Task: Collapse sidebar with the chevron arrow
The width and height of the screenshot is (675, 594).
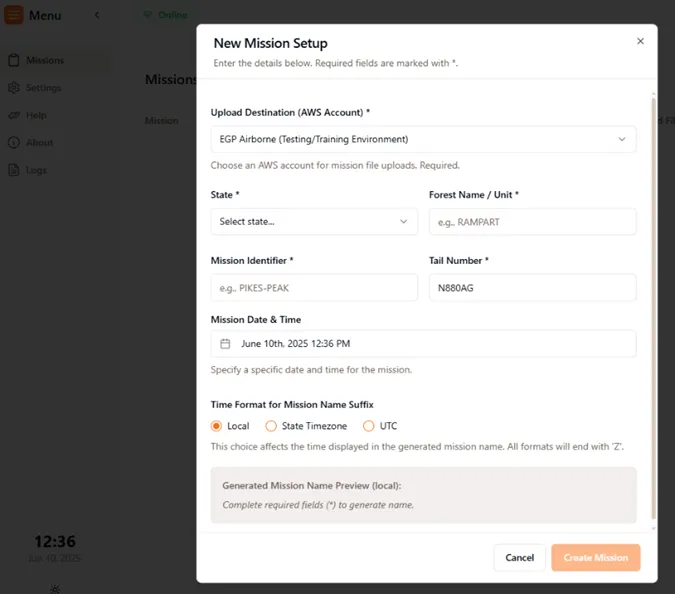Action: click(x=97, y=15)
